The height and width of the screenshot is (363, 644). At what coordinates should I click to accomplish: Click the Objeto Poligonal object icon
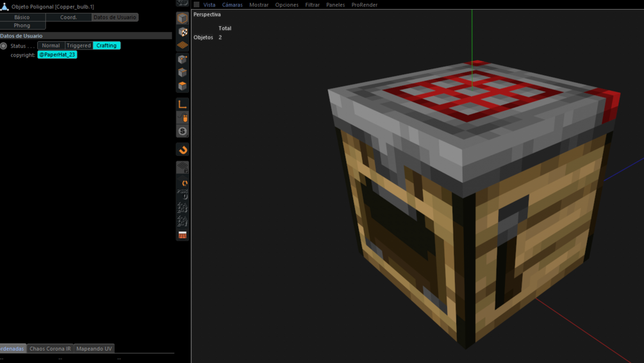coord(4,6)
